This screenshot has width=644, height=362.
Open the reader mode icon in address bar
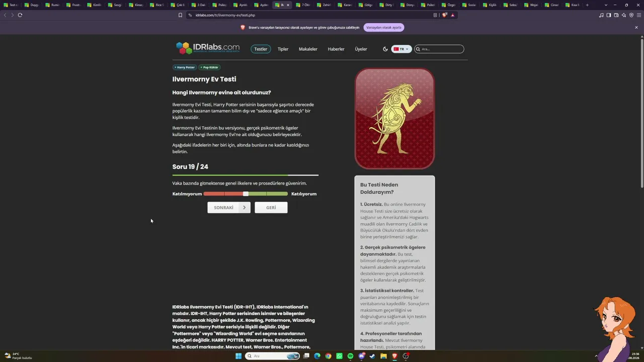[x=435, y=15]
